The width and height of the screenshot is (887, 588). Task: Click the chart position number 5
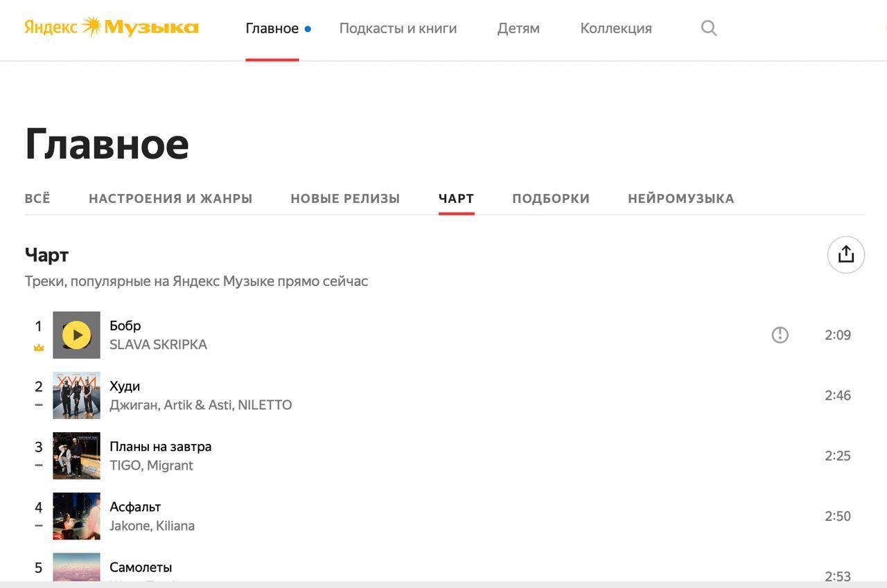[x=39, y=568]
